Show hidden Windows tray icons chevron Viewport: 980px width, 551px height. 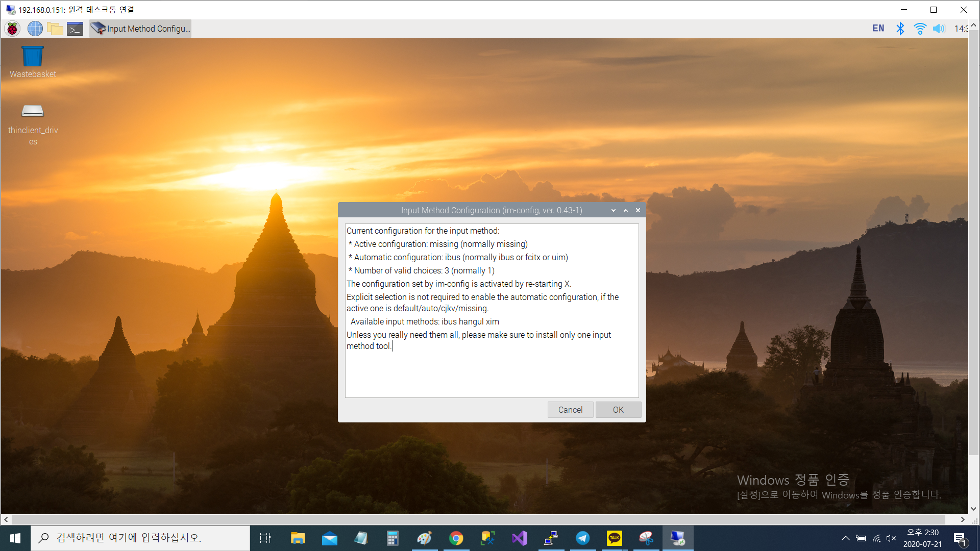point(845,538)
